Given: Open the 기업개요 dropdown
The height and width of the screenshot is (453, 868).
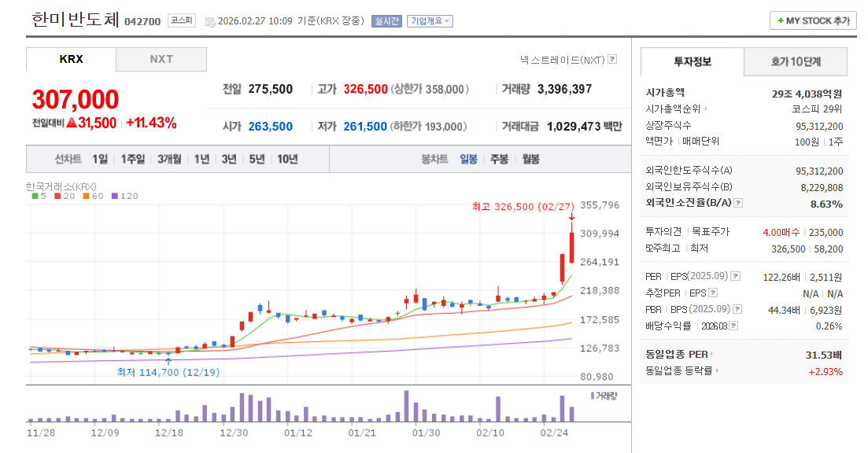Looking at the screenshot, I should pos(430,21).
